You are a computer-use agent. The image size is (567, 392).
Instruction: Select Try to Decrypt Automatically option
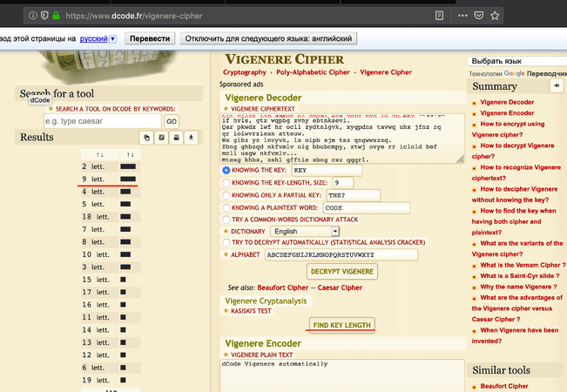pyautogui.click(x=226, y=242)
